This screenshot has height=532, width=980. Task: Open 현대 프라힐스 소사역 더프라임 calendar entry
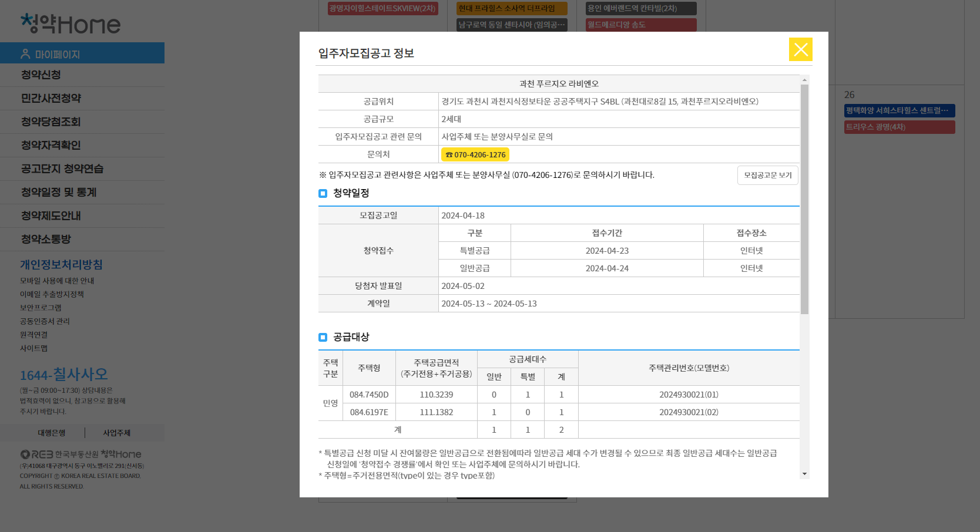[x=512, y=8]
